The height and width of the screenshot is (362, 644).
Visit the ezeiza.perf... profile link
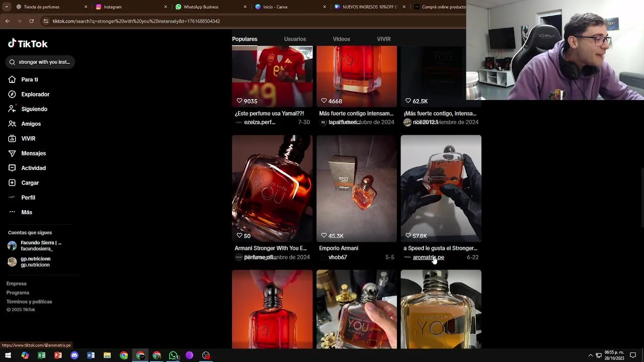[x=260, y=122]
